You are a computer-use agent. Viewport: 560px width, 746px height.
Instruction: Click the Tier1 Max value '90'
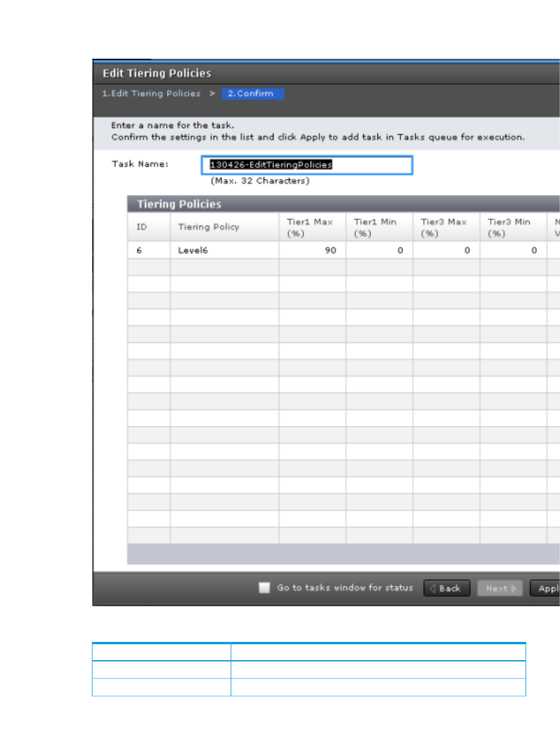[312, 250]
